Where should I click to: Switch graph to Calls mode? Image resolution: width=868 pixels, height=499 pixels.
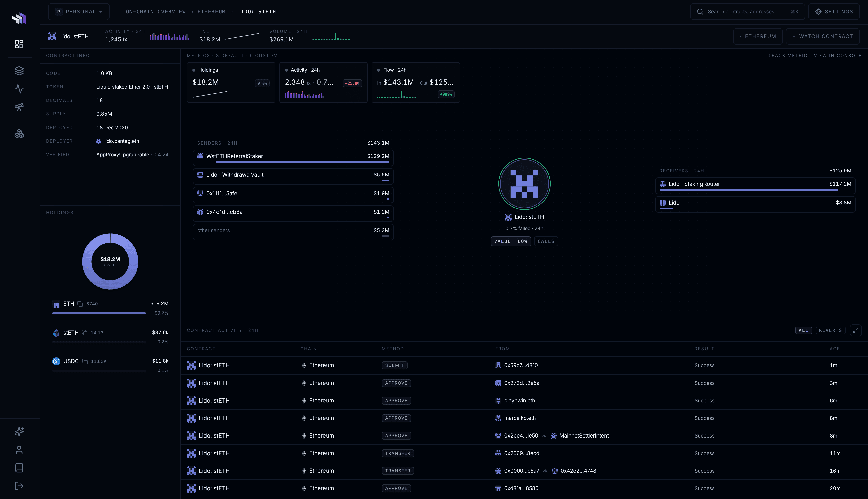click(x=546, y=241)
